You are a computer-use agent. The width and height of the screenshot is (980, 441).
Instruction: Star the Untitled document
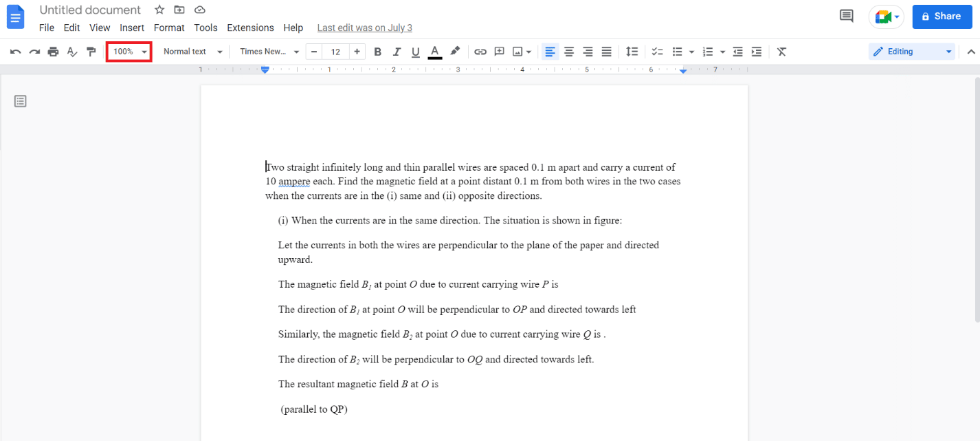(159, 10)
